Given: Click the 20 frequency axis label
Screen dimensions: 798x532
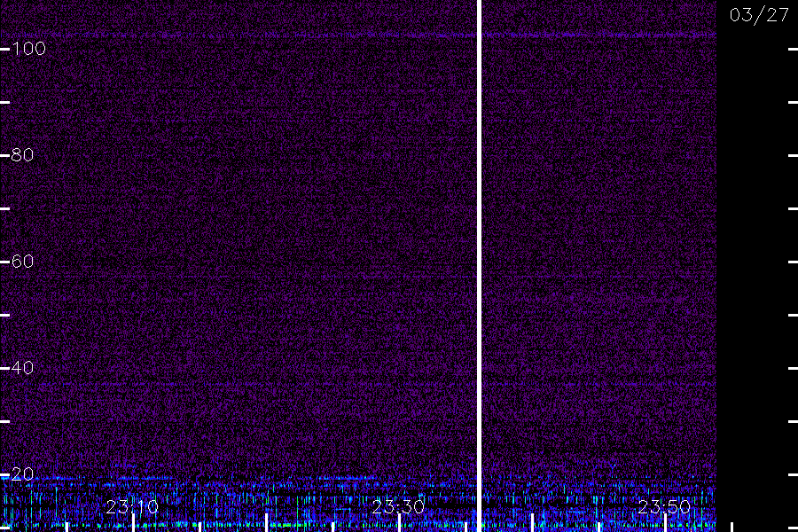Looking at the screenshot, I should (22, 474).
